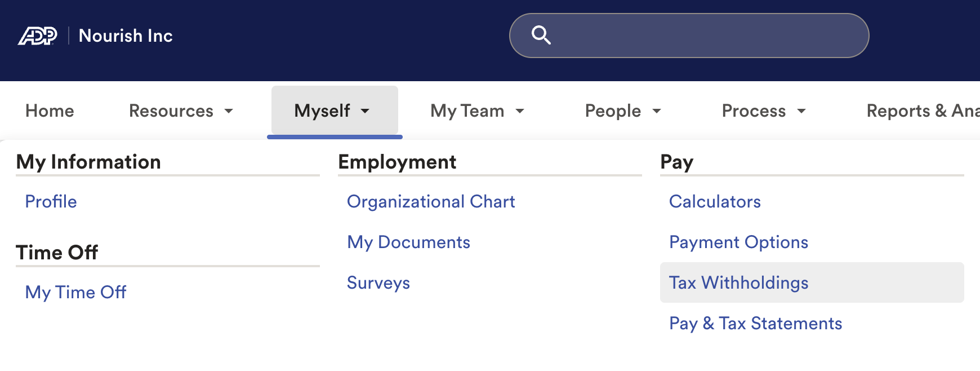
Task: View the Organizational Chart
Action: coord(431,201)
